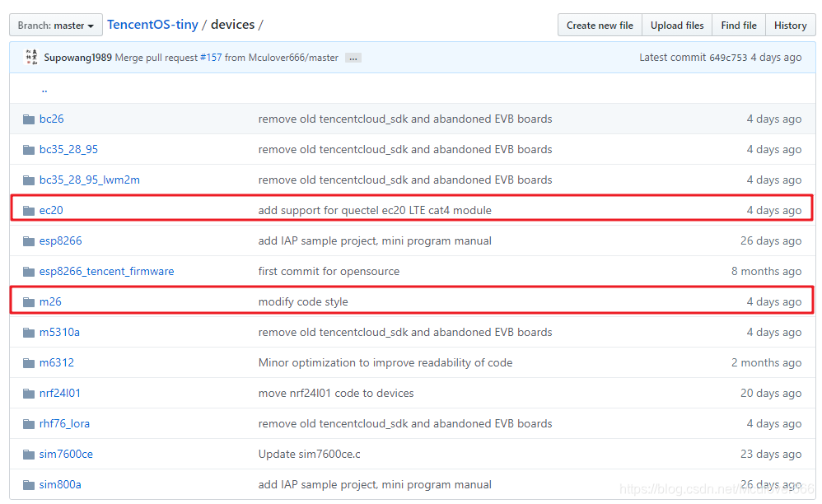
Task: Click the folder icon for bc35_28_95
Action: (29, 150)
